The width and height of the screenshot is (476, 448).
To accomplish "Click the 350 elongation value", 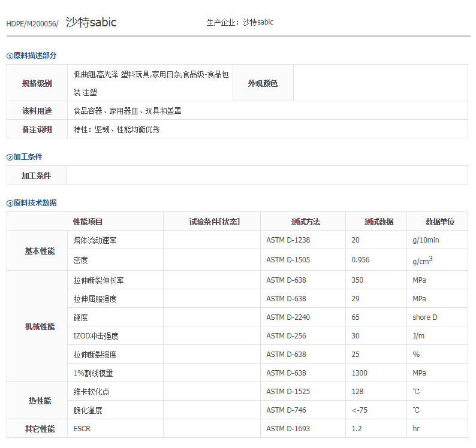I will [357, 280].
